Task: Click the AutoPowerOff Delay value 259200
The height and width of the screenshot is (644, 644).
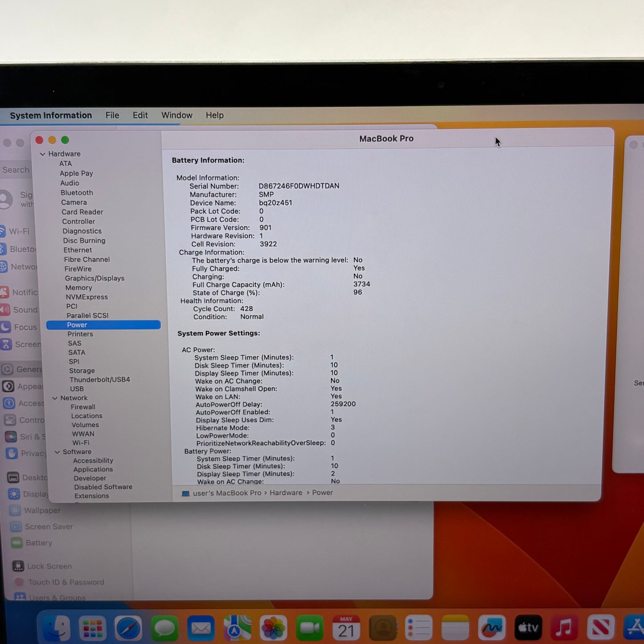Action: tap(343, 404)
